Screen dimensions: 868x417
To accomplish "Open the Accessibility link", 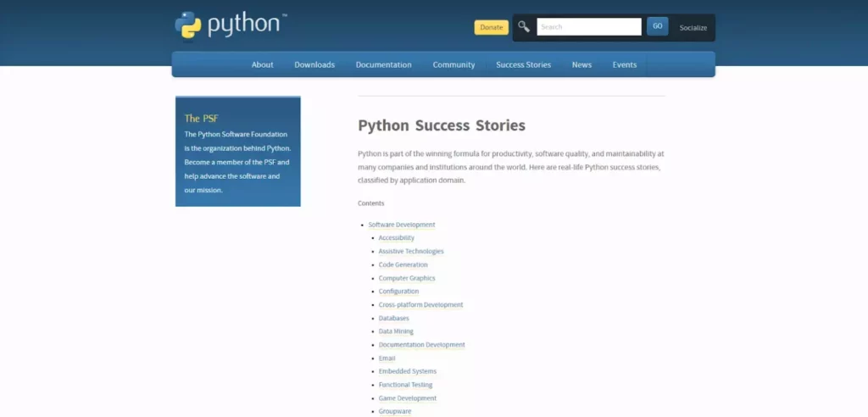I will tap(397, 238).
